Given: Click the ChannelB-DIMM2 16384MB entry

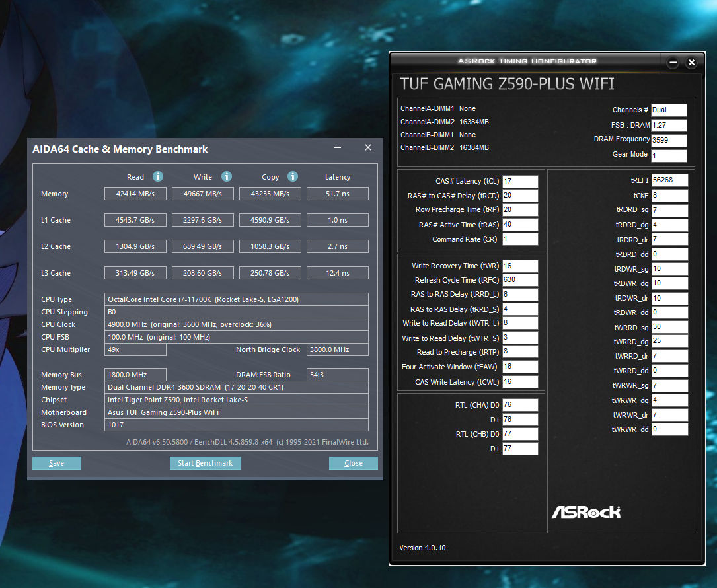Looking at the screenshot, I should point(445,147).
